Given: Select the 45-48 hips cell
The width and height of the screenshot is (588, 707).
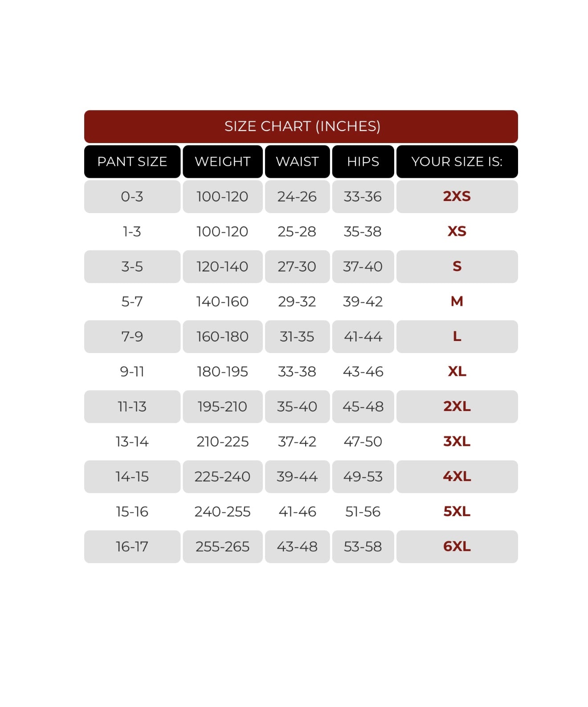Looking at the screenshot, I should (363, 407).
